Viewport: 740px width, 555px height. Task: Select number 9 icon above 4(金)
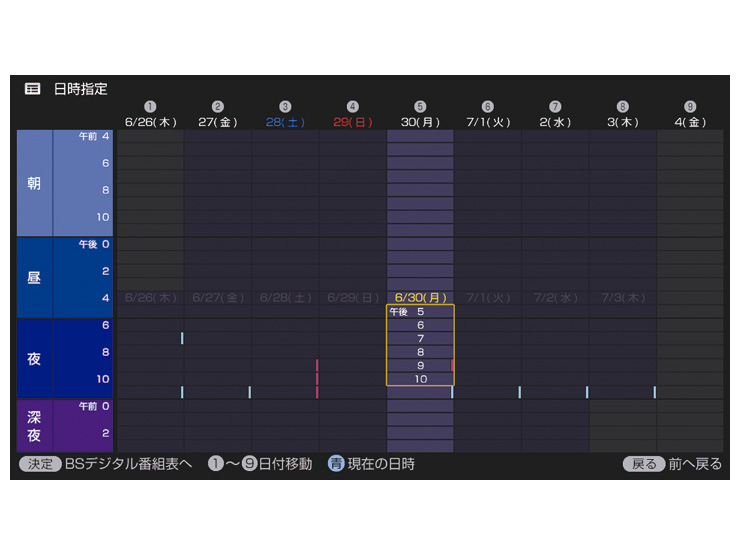(x=690, y=107)
